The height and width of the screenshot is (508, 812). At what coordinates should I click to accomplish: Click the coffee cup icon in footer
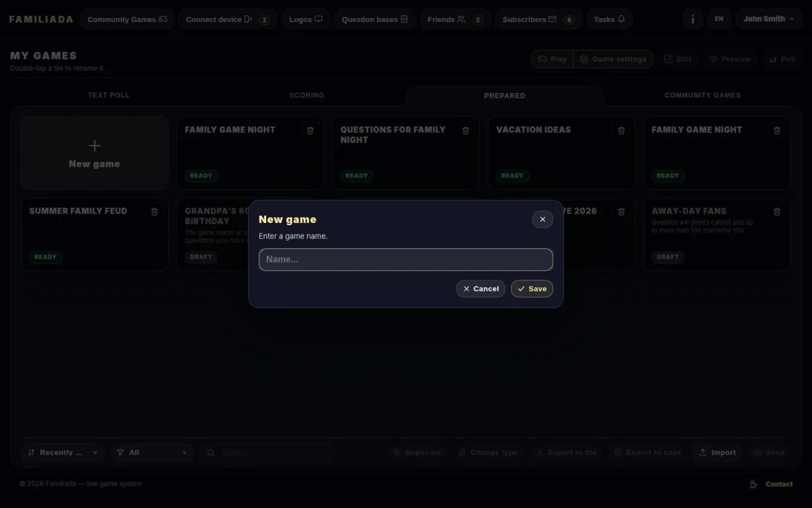point(753,484)
